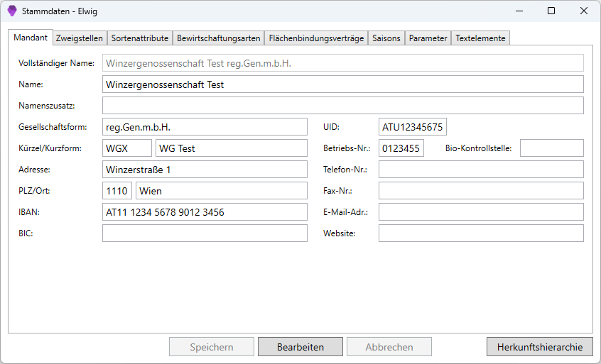The width and height of the screenshot is (601, 364).
Task: Go to the Saisons tab
Action: [x=386, y=38]
